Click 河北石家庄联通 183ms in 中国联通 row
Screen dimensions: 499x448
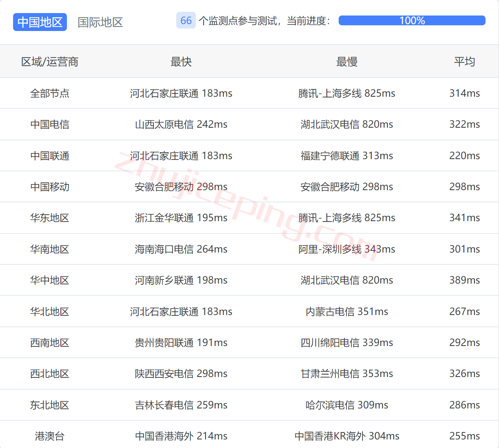click(181, 155)
